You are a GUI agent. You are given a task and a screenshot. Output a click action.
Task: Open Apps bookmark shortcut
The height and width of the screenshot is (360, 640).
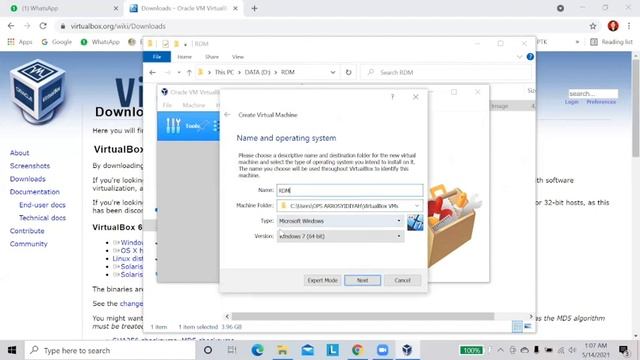point(20,42)
